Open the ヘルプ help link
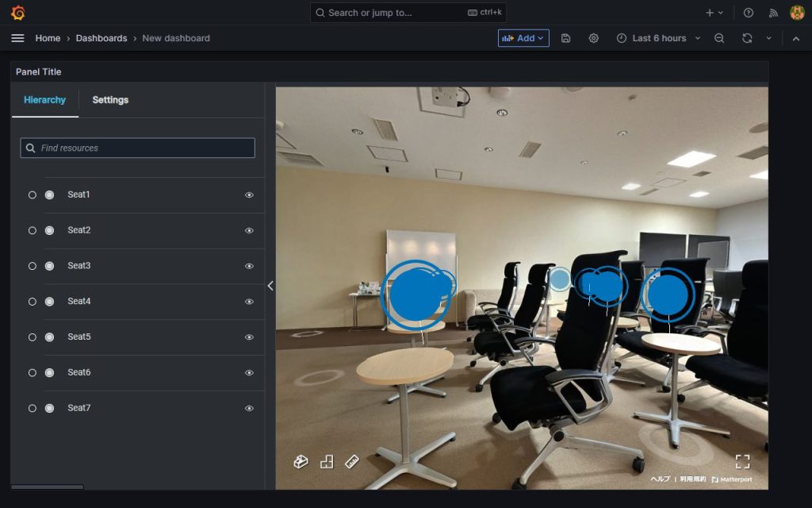812x508 pixels. tap(660, 479)
